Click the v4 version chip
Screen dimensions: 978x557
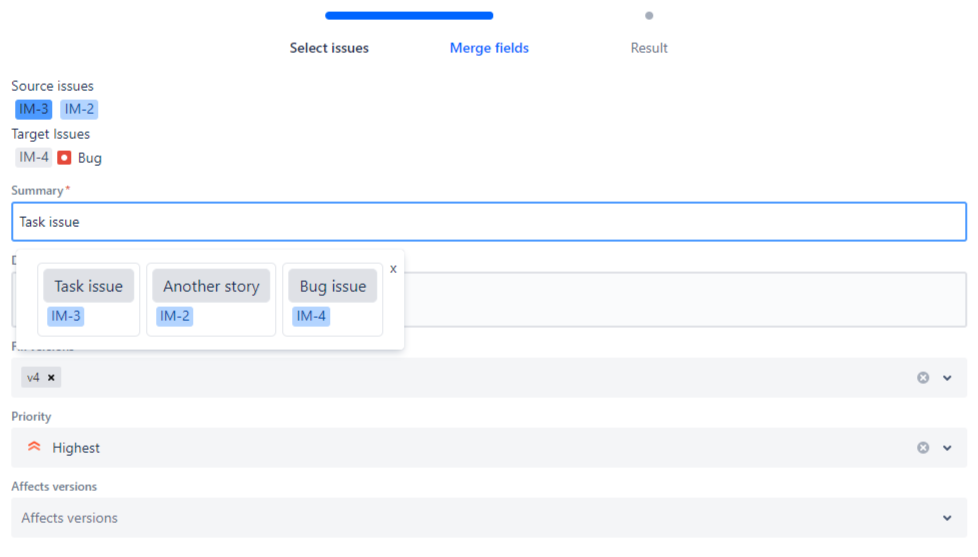pyautogui.click(x=41, y=377)
